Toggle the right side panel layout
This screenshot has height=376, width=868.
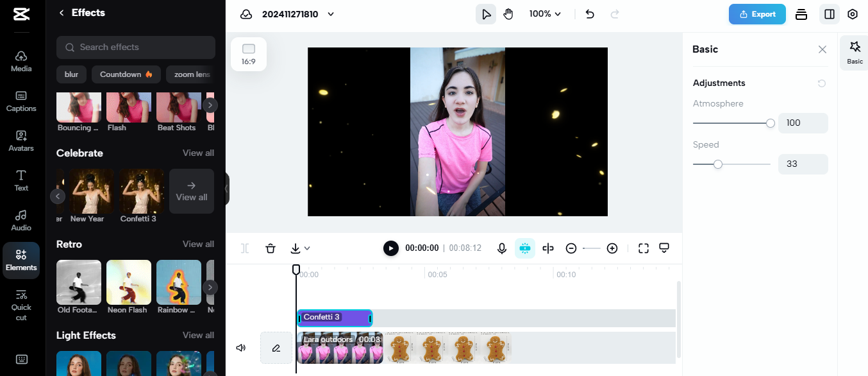tap(830, 14)
